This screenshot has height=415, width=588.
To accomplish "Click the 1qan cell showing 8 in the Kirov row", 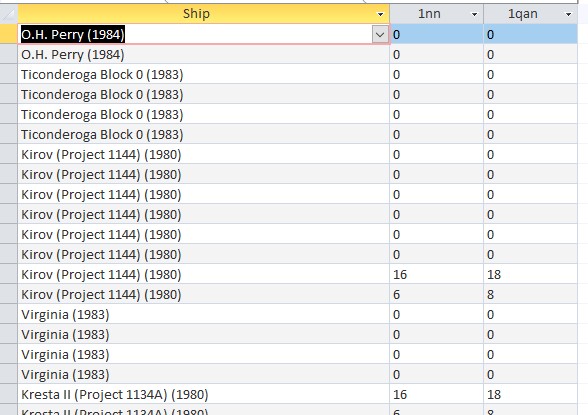I will coord(531,295).
